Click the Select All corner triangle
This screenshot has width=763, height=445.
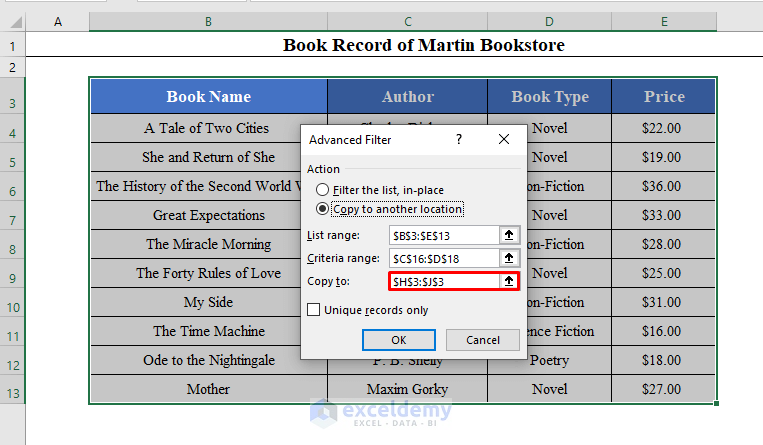[x=16, y=22]
